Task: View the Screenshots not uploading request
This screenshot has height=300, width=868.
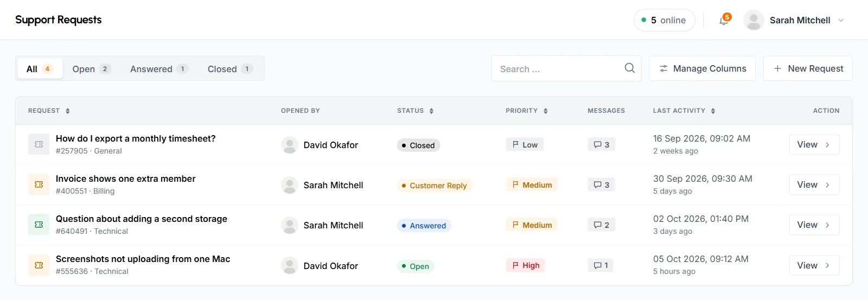Action: [x=814, y=265]
